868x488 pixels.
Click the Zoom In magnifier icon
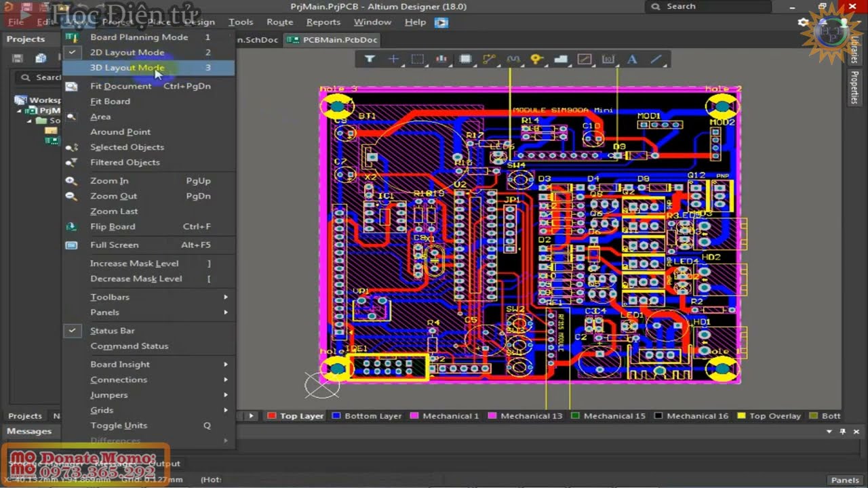click(71, 181)
